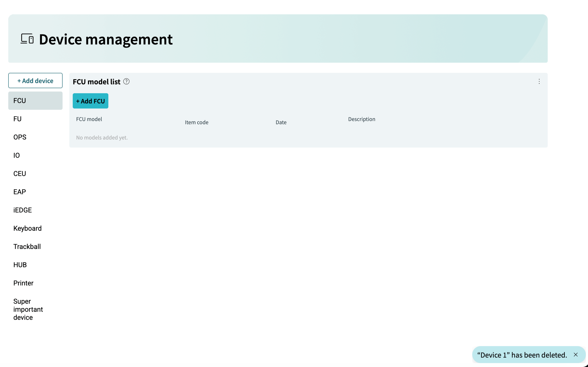
Task: Select FU in the device sidebar
Action: click(x=35, y=119)
